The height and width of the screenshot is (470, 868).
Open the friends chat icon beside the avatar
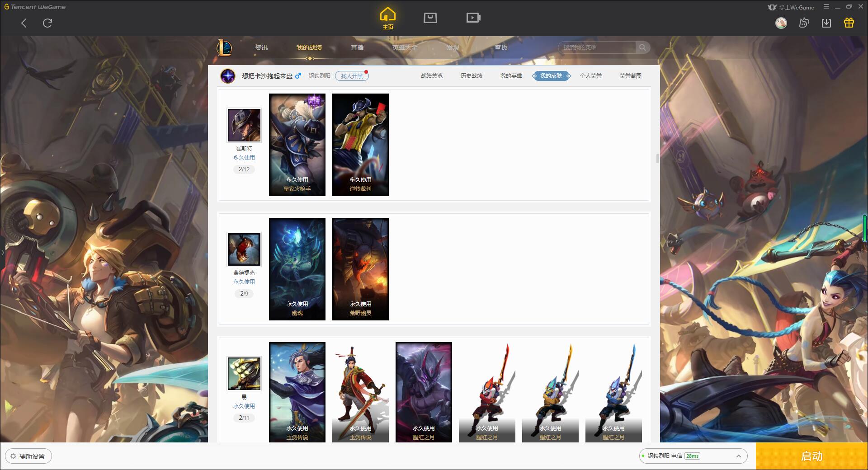[x=804, y=23]
